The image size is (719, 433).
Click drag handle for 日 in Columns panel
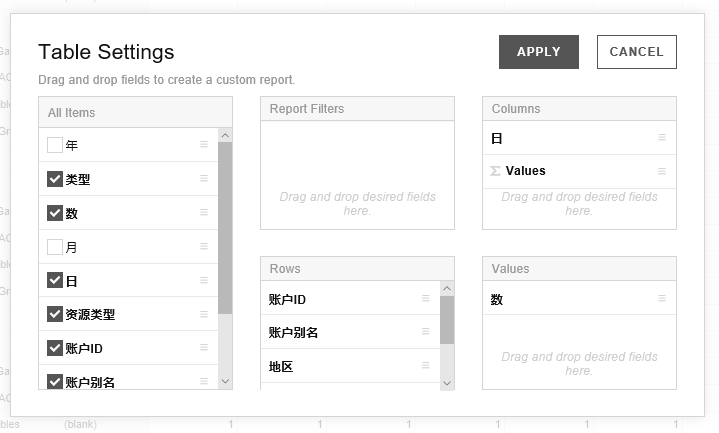click(661, 138)
